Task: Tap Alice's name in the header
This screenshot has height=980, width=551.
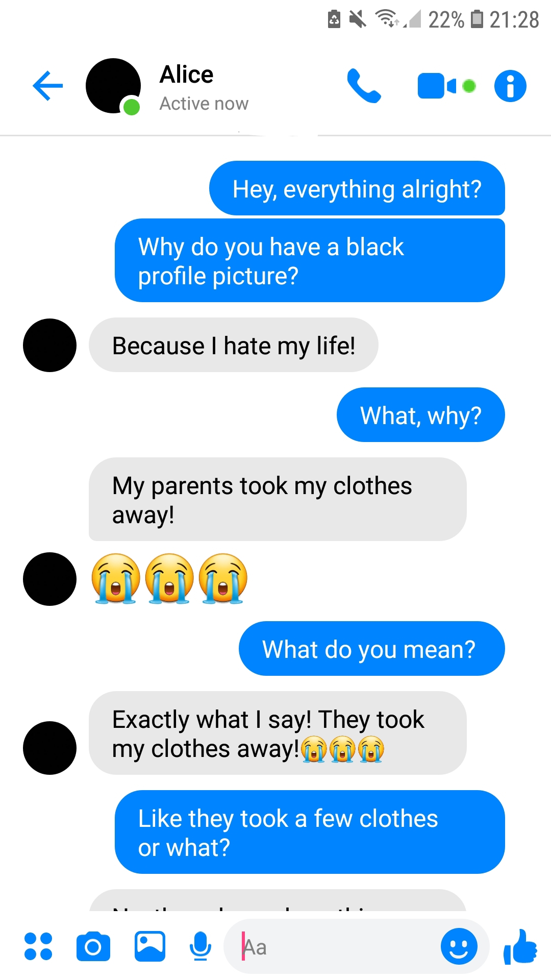Action: 187,75
